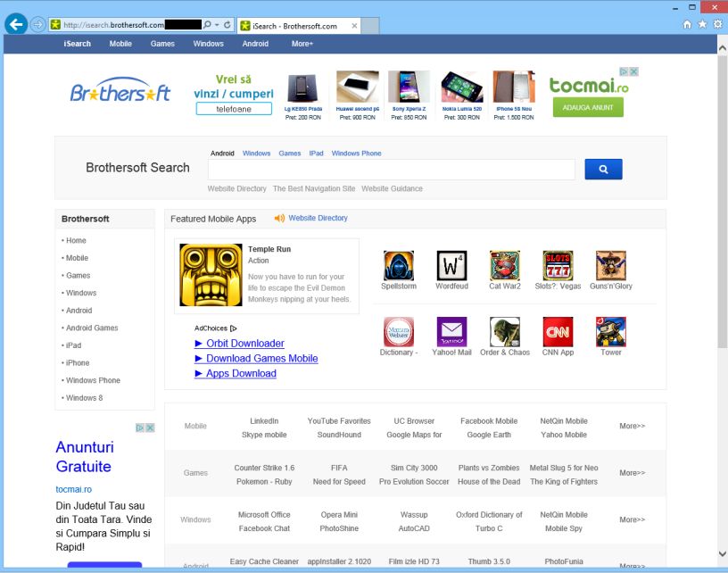
Task: Open the Merriam-Webster Dictionary app icon
Action: click(399, 332)
